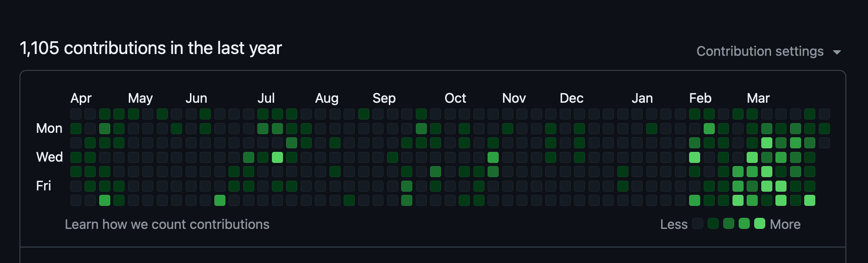The width and height of the screenshot is (868, 263).
Task: Click the second-brightest green legend swatch
Action: click(744, 224)
